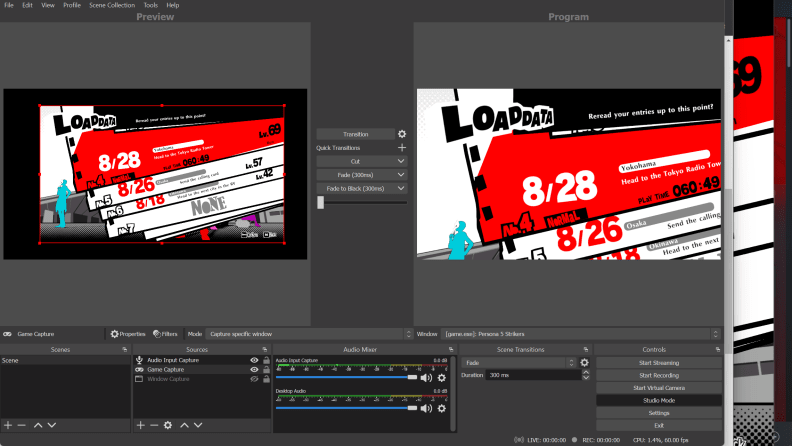Undock the Scene Transitions panel
The width and height of the screenshot is (792, 446).
(586, 350)
